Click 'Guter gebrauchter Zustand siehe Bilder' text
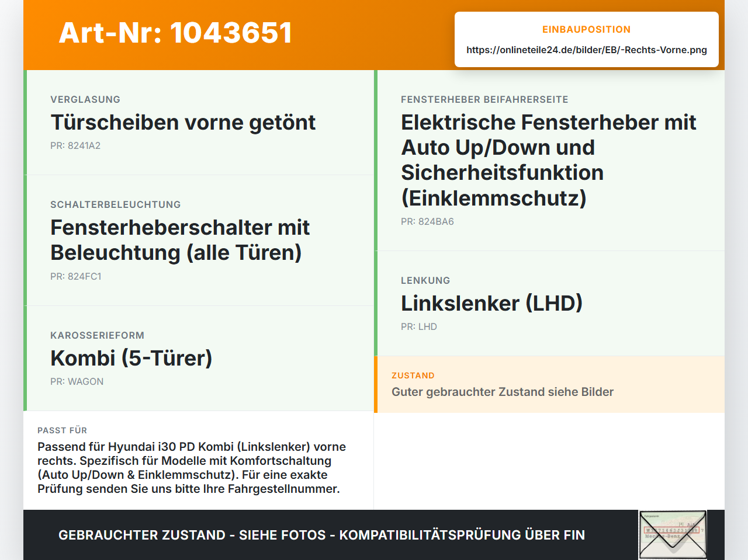The width and height of the screenshot is (748, 560). click(503, 392)
